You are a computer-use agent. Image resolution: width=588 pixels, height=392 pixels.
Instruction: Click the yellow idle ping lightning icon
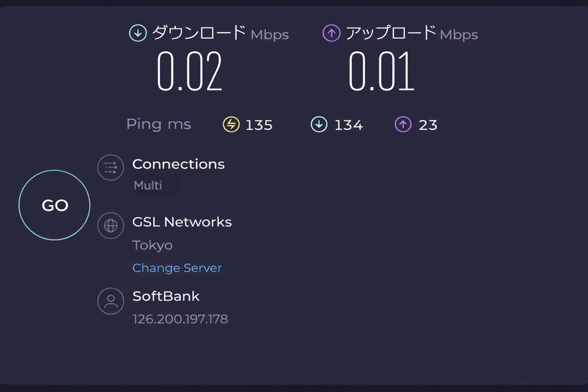[x=231, y=124]
